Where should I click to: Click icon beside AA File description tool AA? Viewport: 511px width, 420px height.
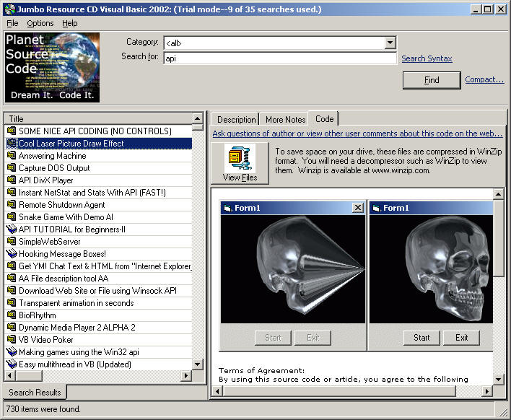click(x=11, y=278)
